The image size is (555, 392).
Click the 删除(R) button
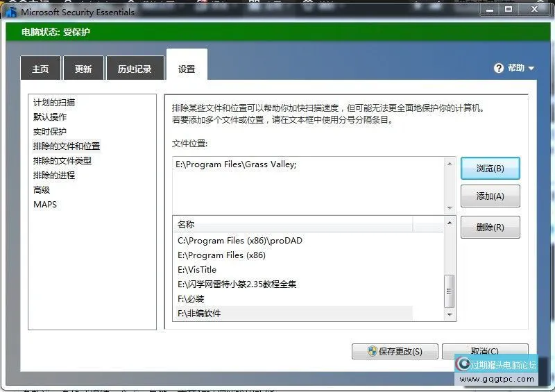[x=490, y=227]
